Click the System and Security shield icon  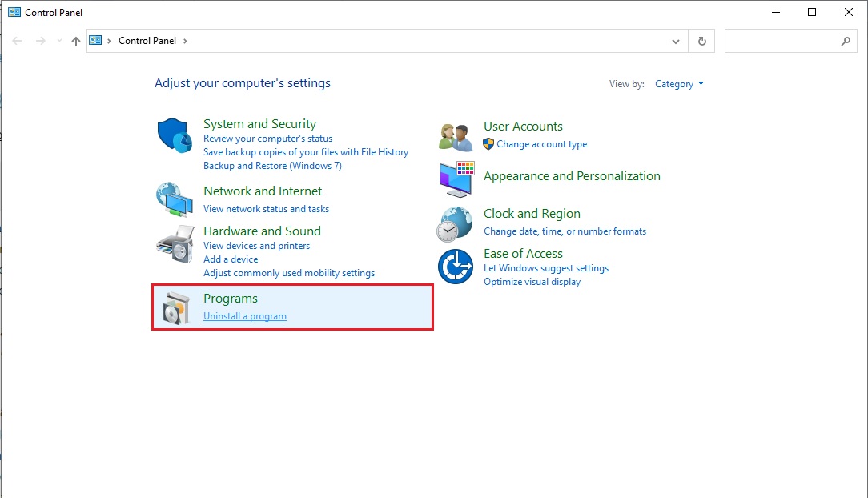[175, 135]
